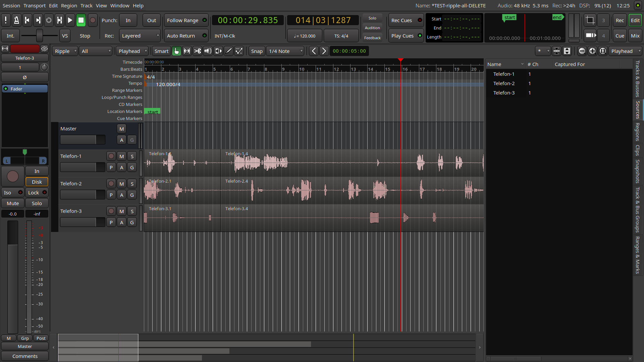Switch to the Regions side tab
Screen dimensions: 644x362
pos(637,132)
